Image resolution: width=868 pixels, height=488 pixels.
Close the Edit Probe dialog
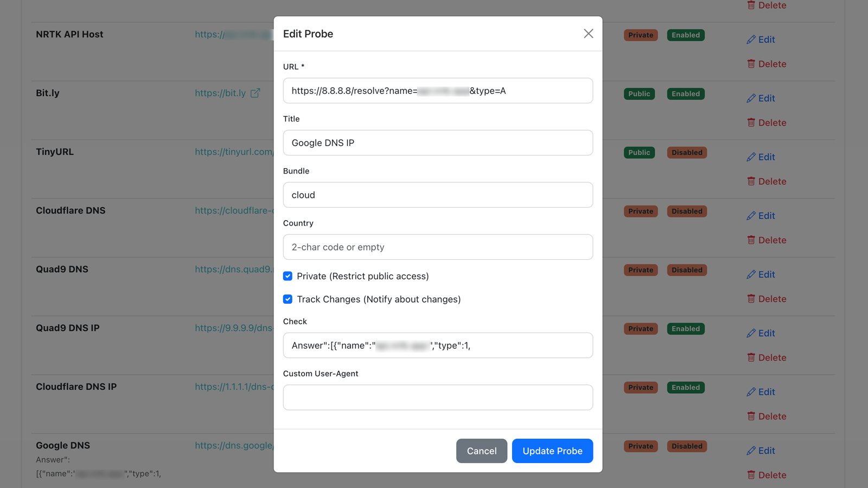coord(588,34)
